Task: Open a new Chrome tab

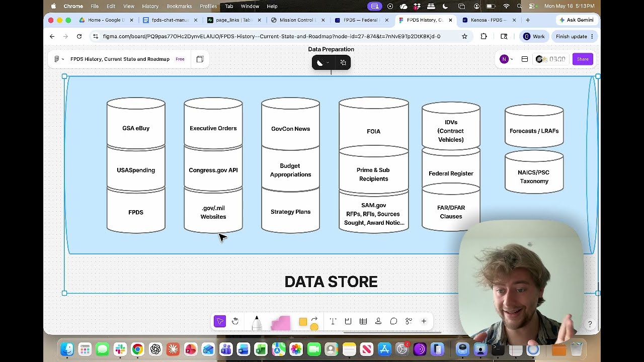Action: click(x=527, y=20)
